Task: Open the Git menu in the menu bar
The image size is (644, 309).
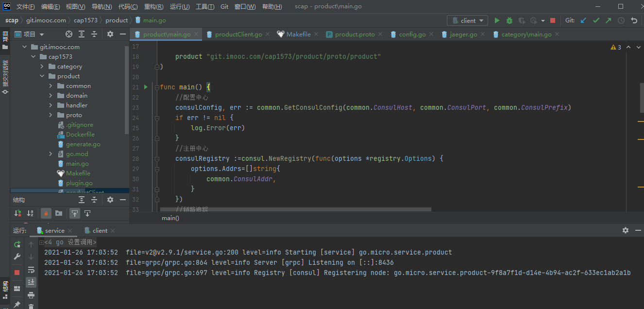Action: [224, 7]
